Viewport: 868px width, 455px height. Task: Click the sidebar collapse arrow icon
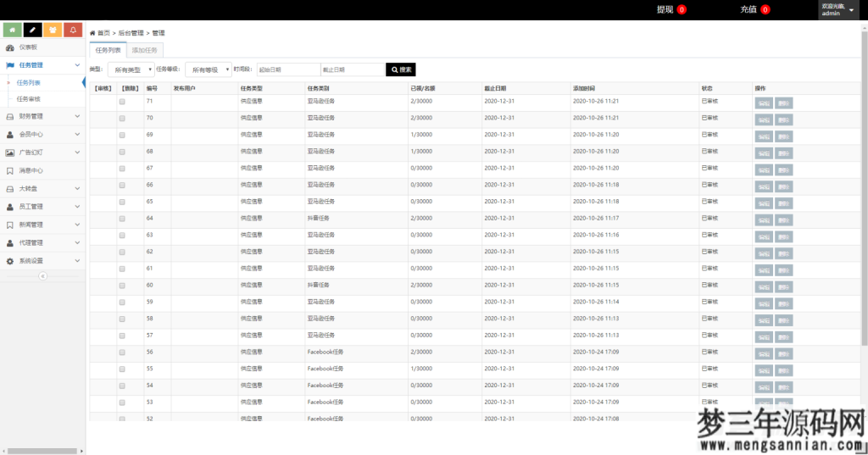point(42,276)
